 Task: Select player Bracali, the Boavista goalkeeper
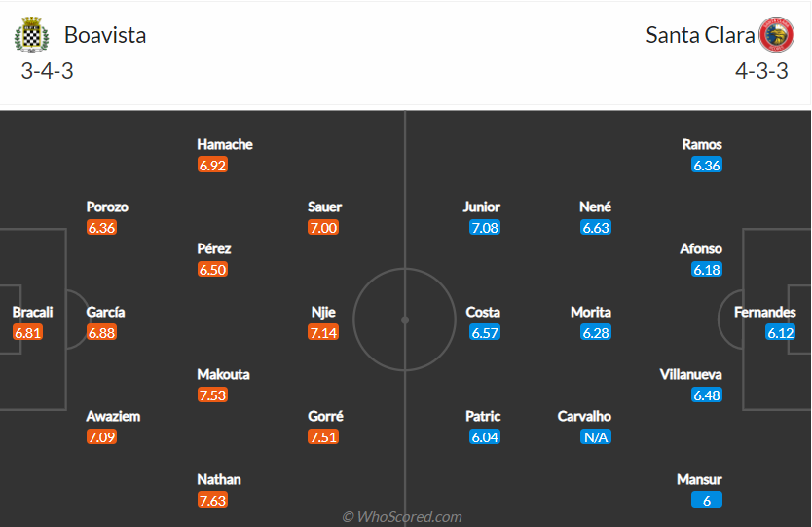click(32, 313)
